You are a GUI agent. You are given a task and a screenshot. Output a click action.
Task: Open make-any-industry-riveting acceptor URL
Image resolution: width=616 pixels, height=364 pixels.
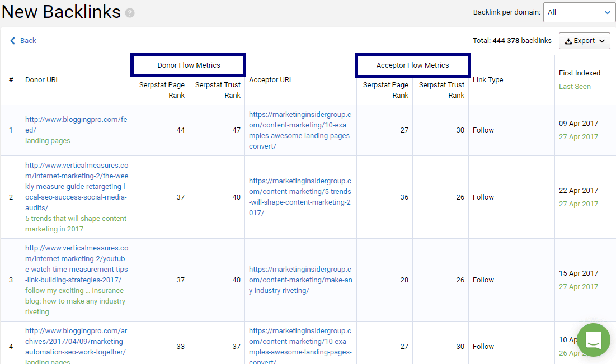(x=300, y=280)
